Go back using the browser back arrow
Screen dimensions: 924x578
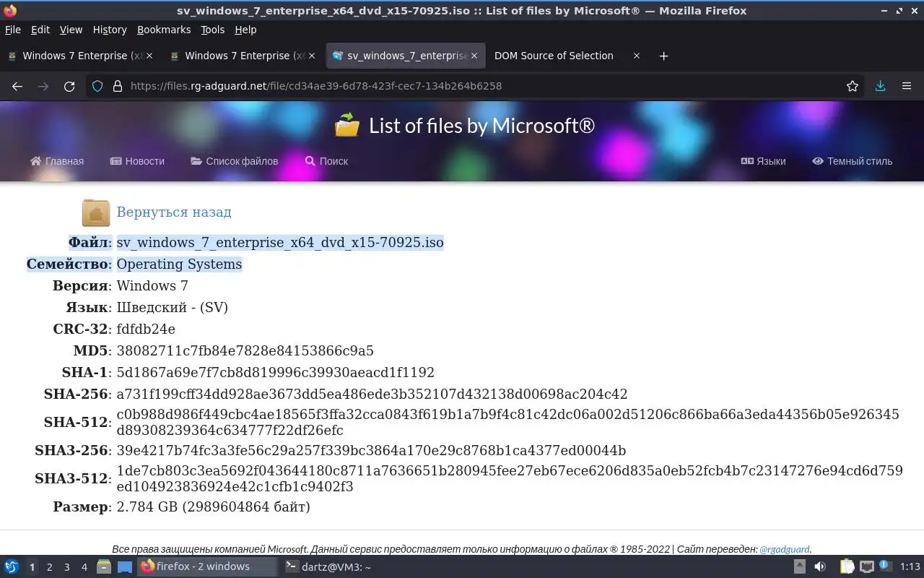point(17,86)
